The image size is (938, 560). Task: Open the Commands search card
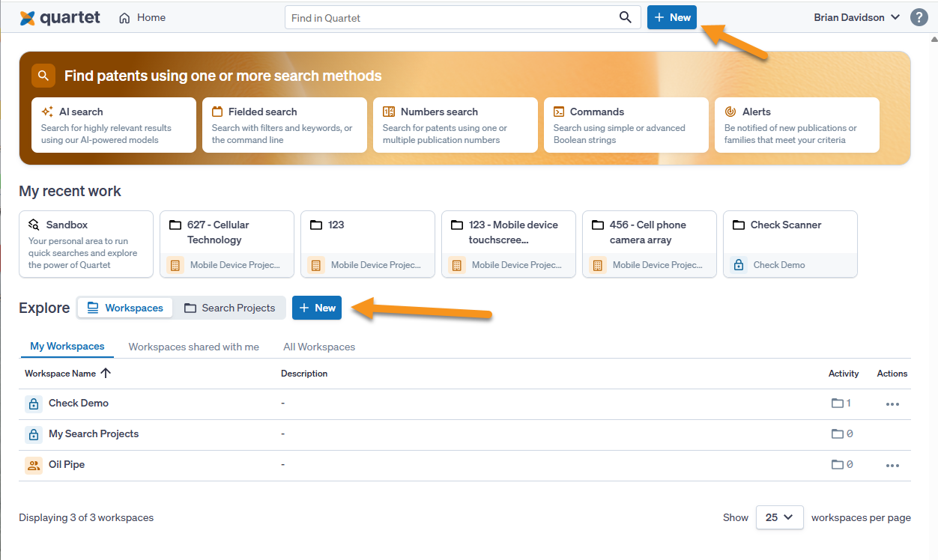coord(626,125)
